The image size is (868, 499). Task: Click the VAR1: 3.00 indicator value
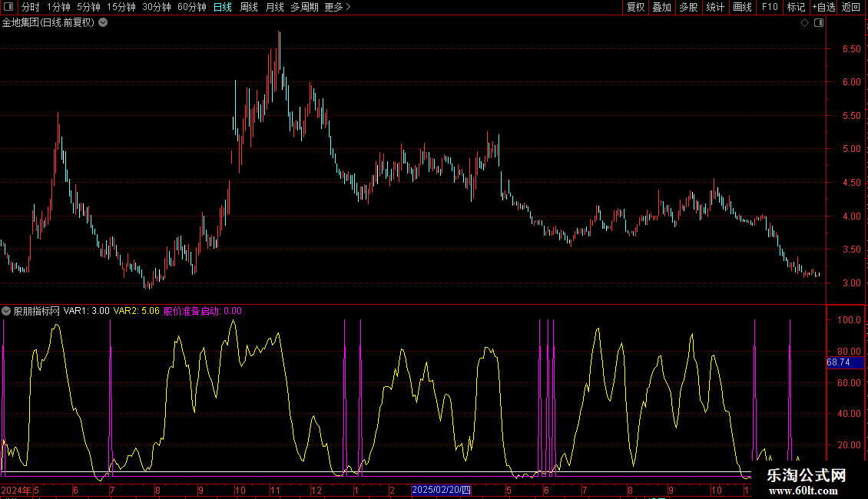[86, 311]
